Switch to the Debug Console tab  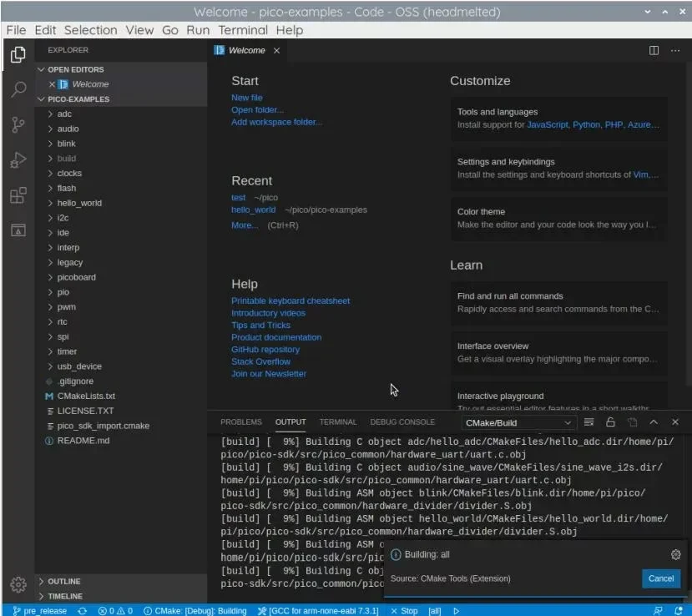402,422
